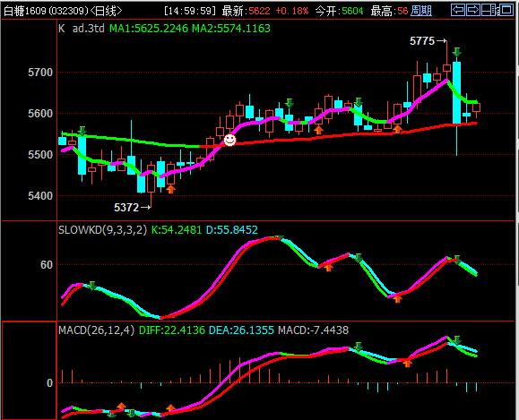Select the SLOWKD(9,3,3,2) indicator label
Image resolution: width=519 pixels, height=420 pixels.
click(x=102, y=229)
